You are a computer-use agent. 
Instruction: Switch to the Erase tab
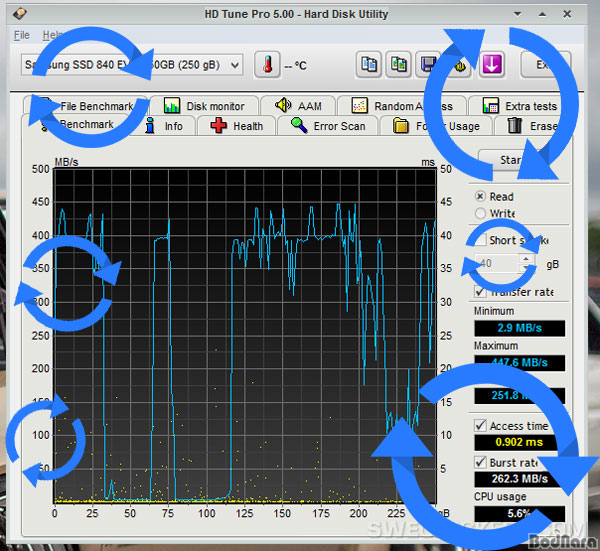pos(533,126)
